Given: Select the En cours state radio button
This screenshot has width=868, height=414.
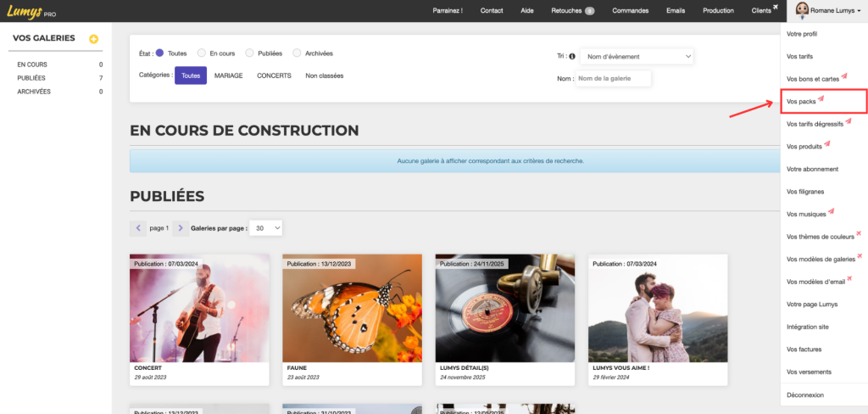Looking at the screenshot, I should 202,53.
